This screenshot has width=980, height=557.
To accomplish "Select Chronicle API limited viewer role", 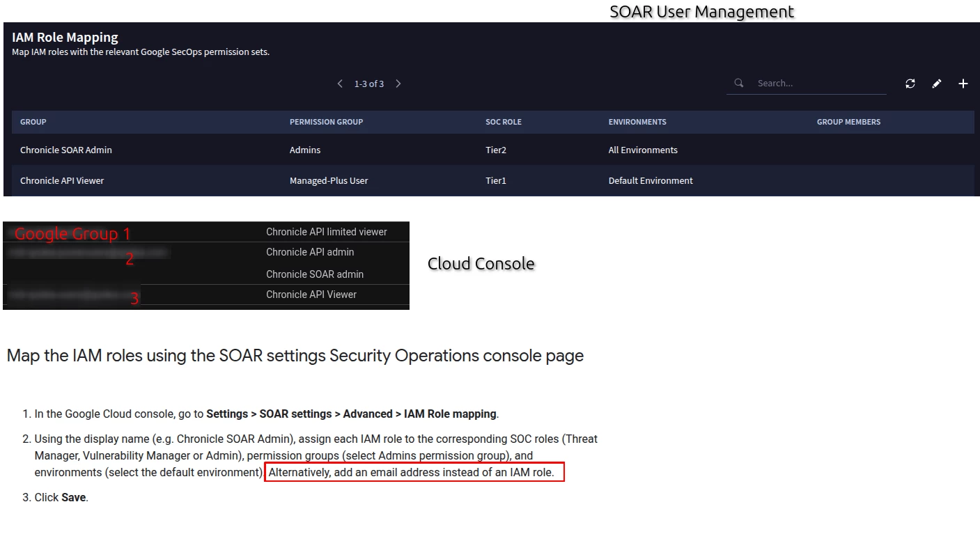I will (327, 232).
